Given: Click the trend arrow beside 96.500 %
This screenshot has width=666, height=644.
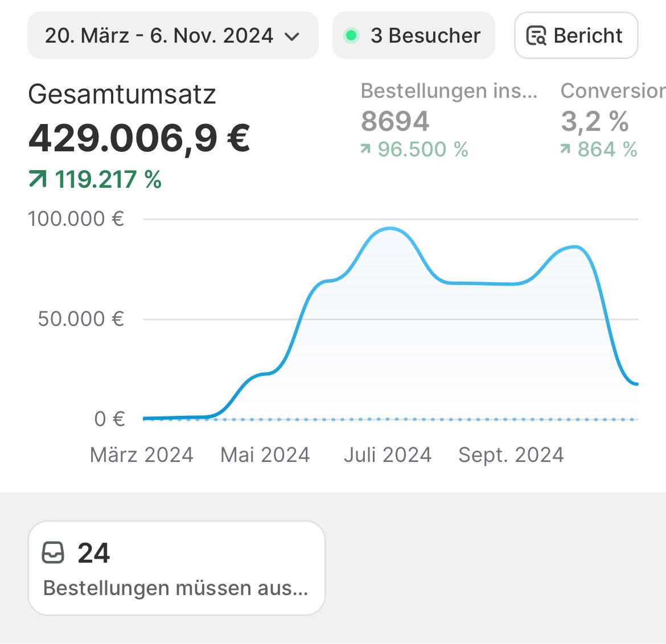Looking at the screenshot, I should (365, 149).
